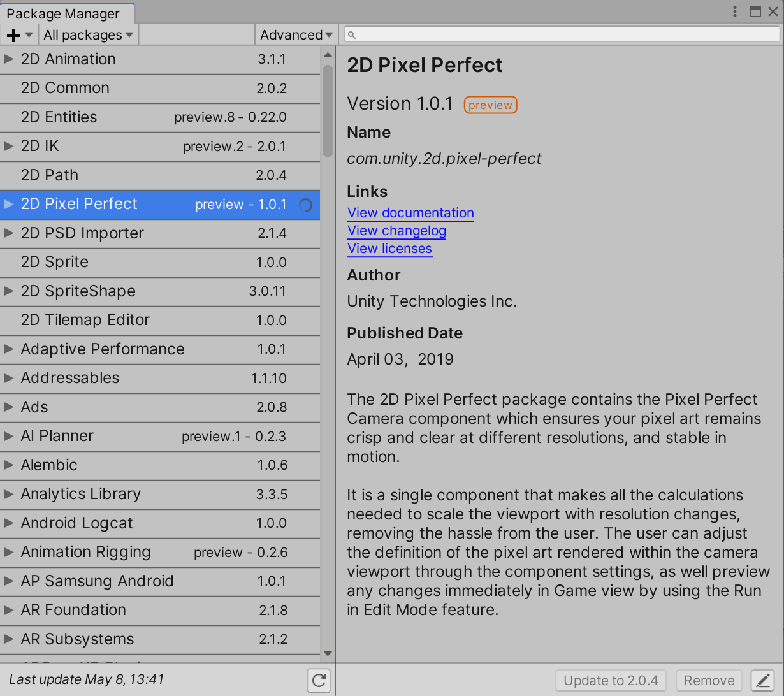
Task: Select the Analytics Library package row
Action: pos(160,494)
